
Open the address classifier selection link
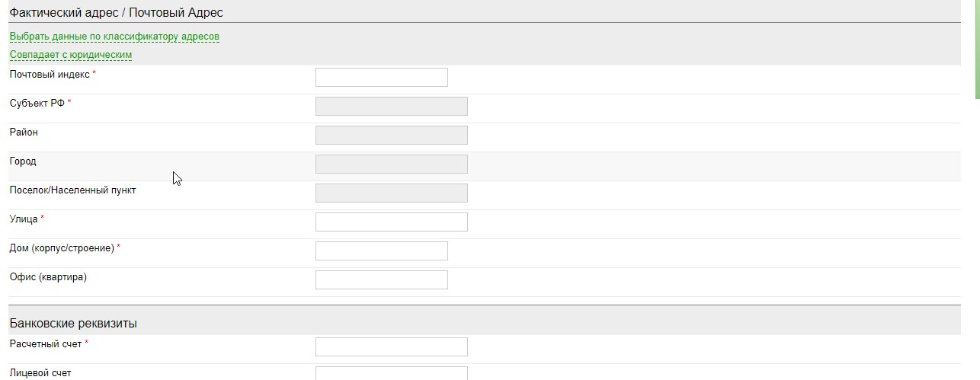pyautogui.click(x=114, y=37)
